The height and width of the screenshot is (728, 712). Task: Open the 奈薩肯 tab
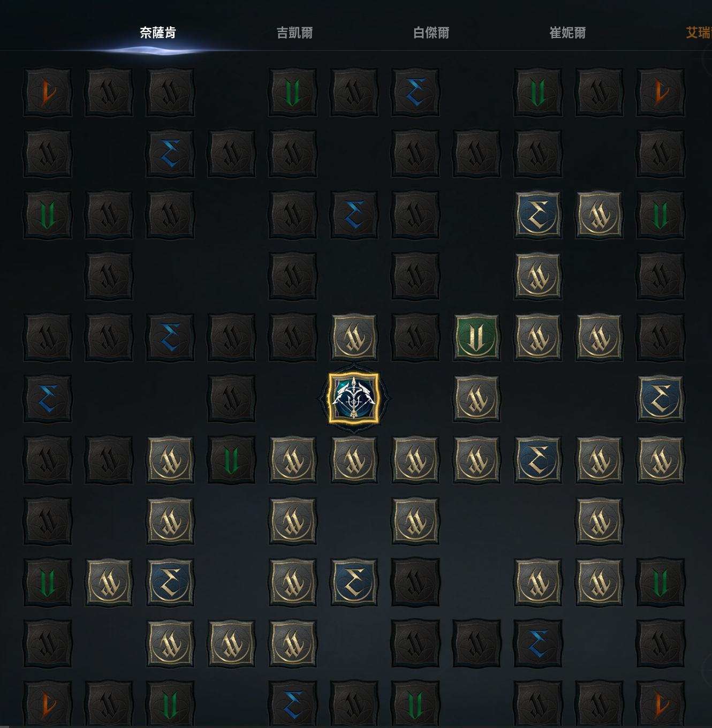(158, 33)
